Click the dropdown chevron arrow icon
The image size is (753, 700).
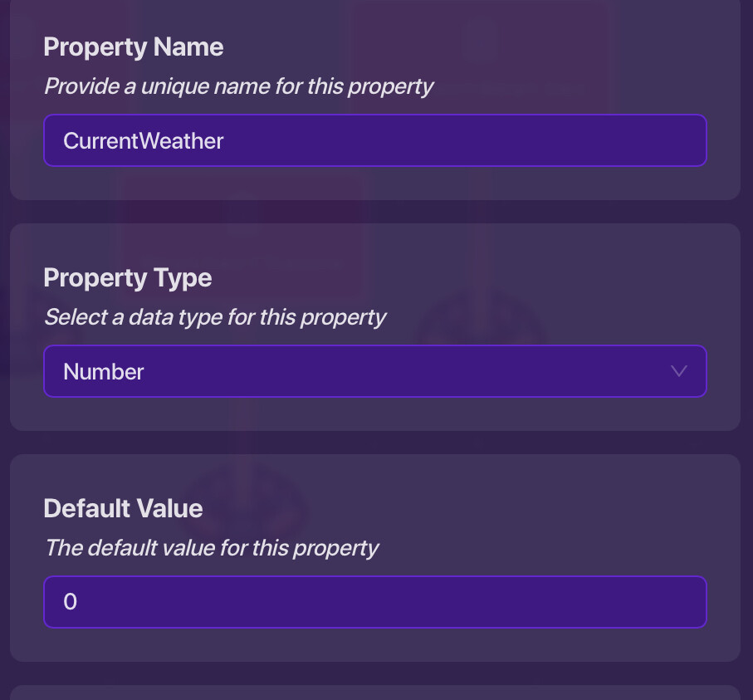(x=678, y=371)
